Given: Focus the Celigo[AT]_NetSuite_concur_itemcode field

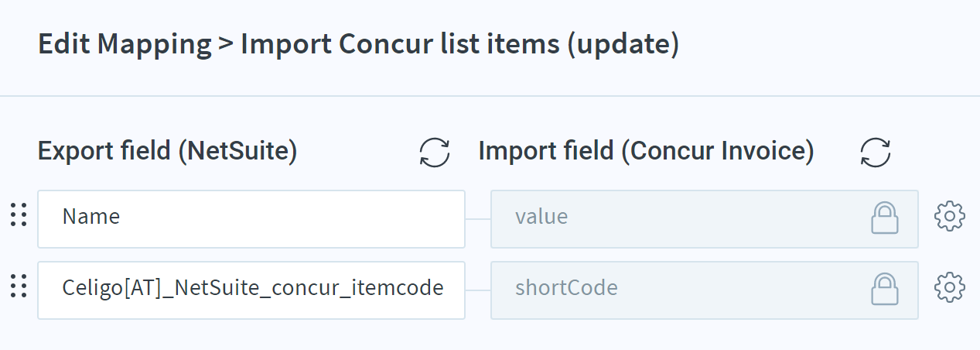Looking at the screenshot, I should tap(251, 290).
